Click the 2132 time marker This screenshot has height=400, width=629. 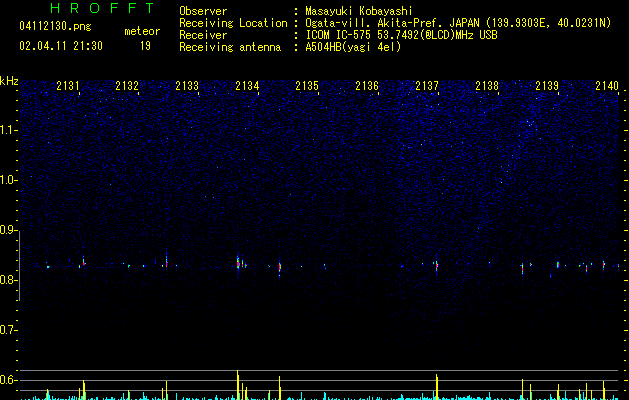tap(127, 85)
